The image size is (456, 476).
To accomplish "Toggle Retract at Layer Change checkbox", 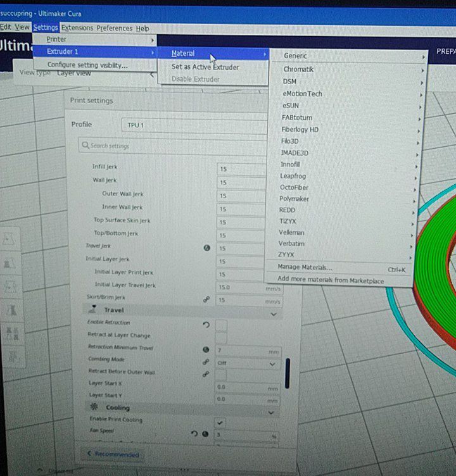I will (221, 338).
